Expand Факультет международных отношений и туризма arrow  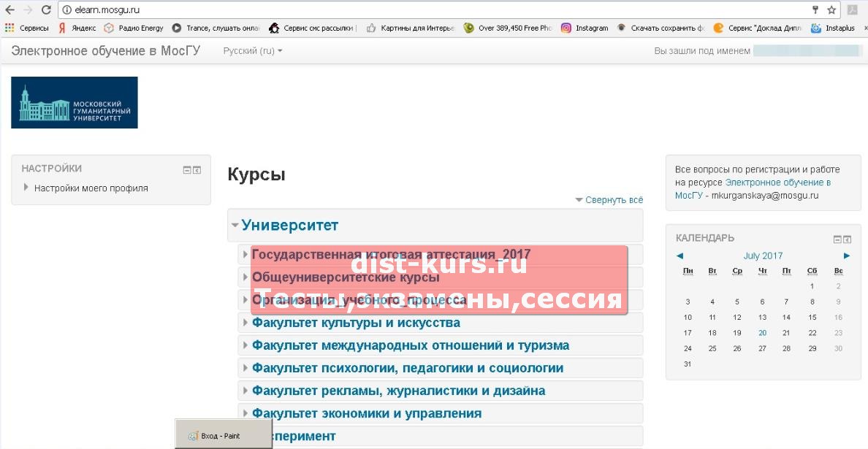point(245,345)
